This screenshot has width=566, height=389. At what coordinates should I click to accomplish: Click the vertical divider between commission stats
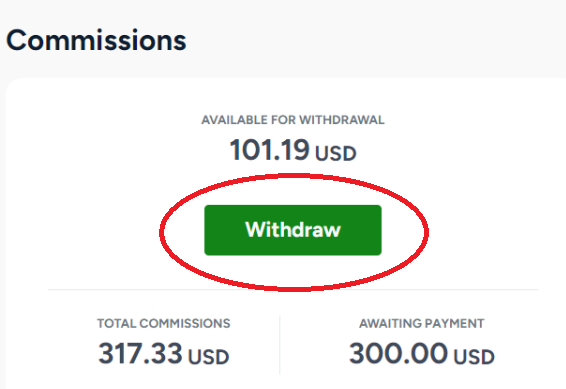pos(280,345)
